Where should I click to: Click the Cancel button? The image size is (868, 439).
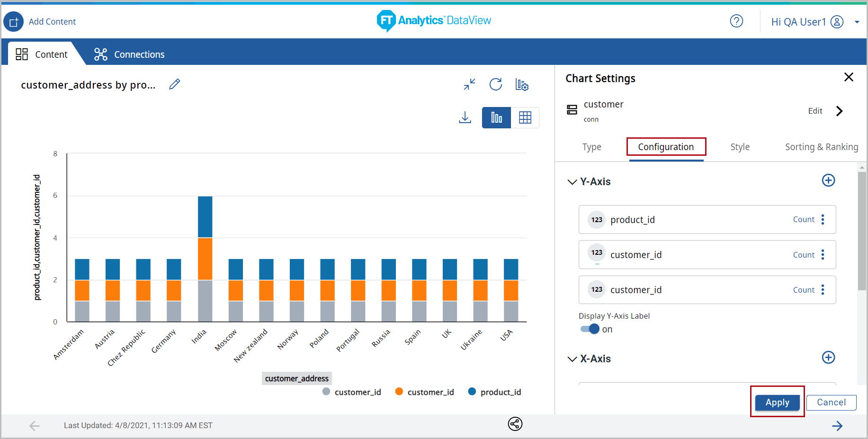coord(831,403)
